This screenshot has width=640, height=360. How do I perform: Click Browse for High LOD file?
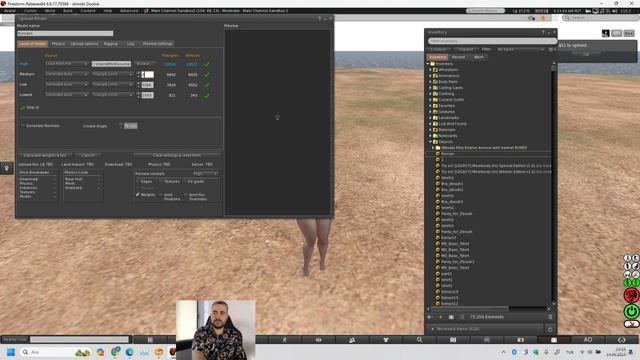coord(144,64)
